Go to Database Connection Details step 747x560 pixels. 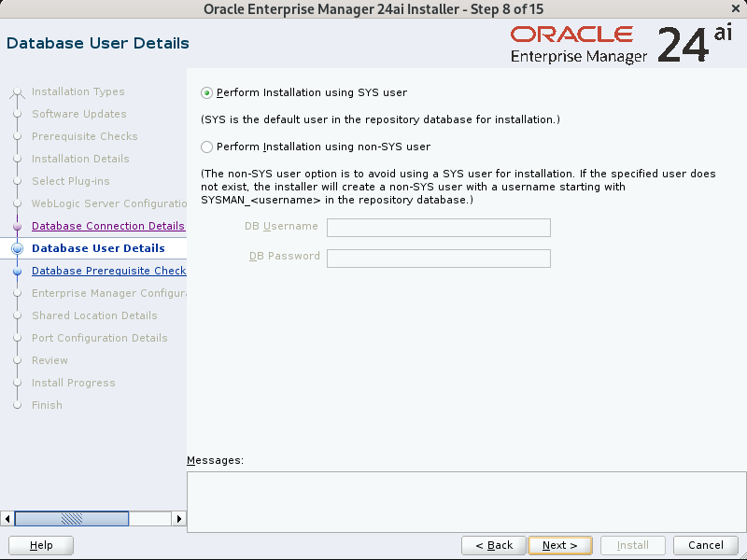[x=108, y=226]
